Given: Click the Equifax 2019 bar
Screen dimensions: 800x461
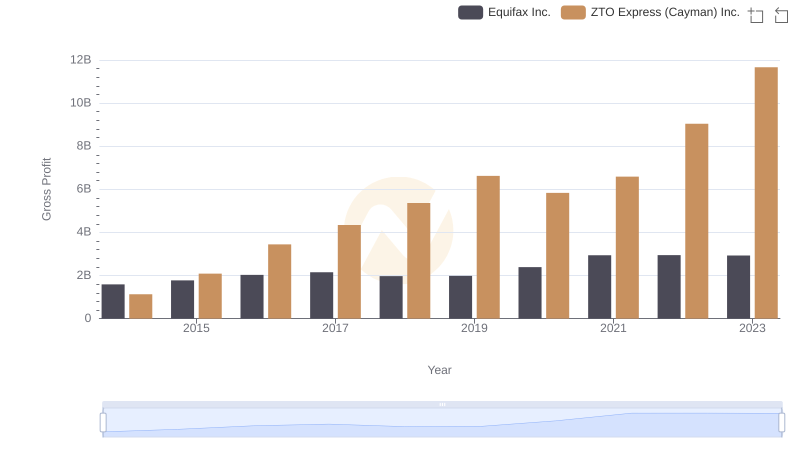Looking at the screenshot, I should click(x=460, y=297).
